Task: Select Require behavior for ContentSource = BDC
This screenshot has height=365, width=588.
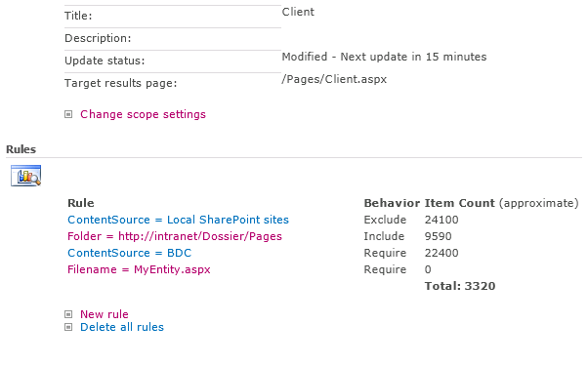Action: pyautogui.click(x=385, y=253)
